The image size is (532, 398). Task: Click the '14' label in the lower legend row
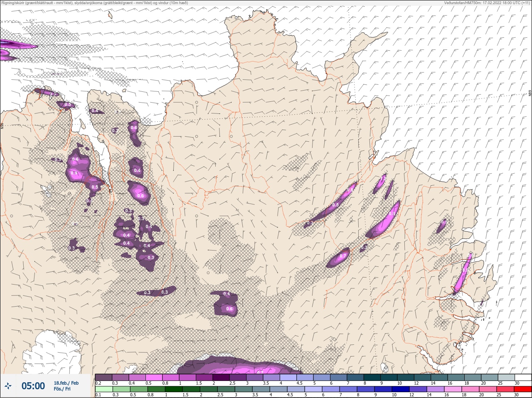(x=429, y=395)
